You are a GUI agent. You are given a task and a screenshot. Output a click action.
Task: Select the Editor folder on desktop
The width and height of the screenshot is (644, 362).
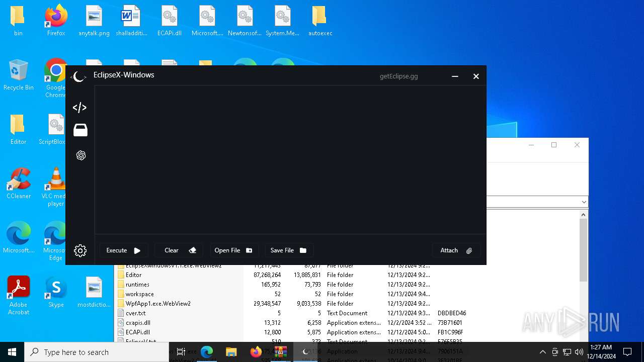[x=18, y=130]
